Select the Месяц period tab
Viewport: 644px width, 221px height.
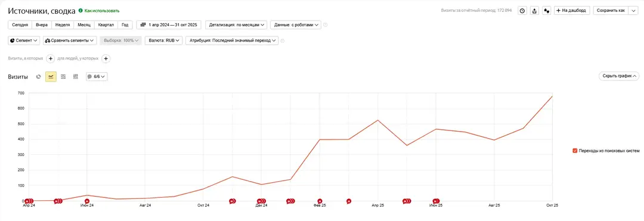[x=84, y=25]
